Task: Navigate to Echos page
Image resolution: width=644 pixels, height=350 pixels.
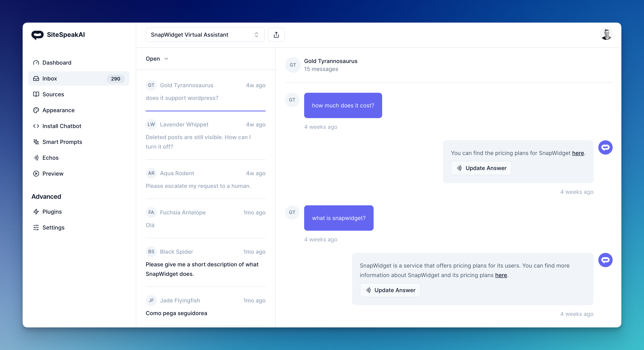Action: tap(50, 158)
